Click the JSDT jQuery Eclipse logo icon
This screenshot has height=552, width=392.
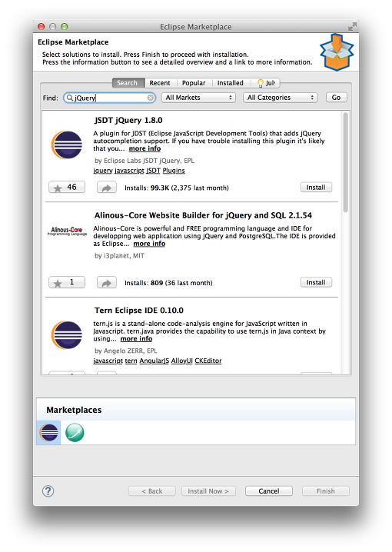(67, 145)
